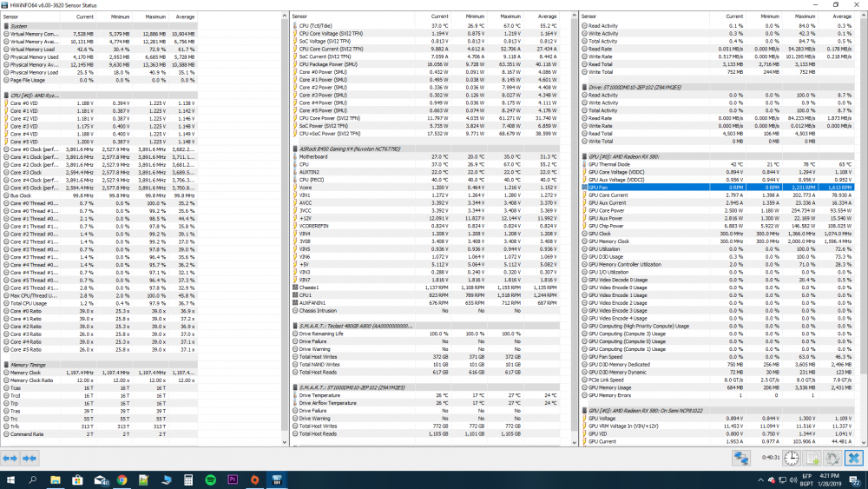868x489 pixels.
Task: Click the blue X close sensors icon
Action: pos(853,458)
